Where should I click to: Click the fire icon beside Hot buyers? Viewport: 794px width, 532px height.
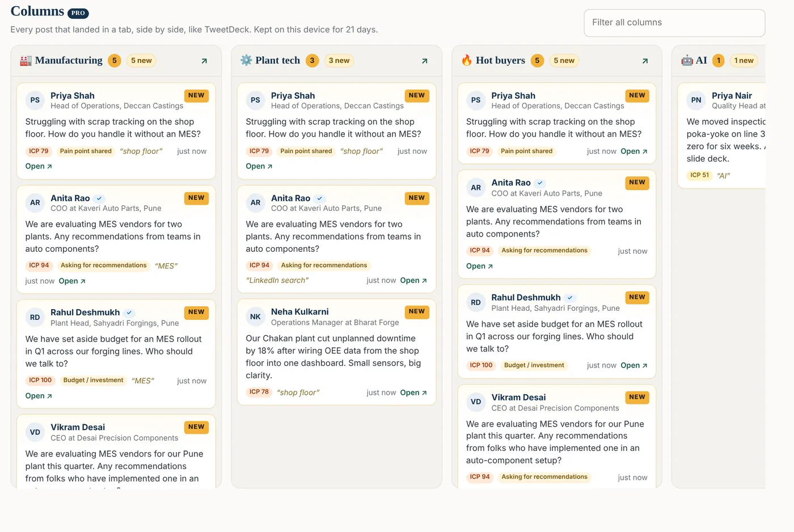click(x=467, y=60)
